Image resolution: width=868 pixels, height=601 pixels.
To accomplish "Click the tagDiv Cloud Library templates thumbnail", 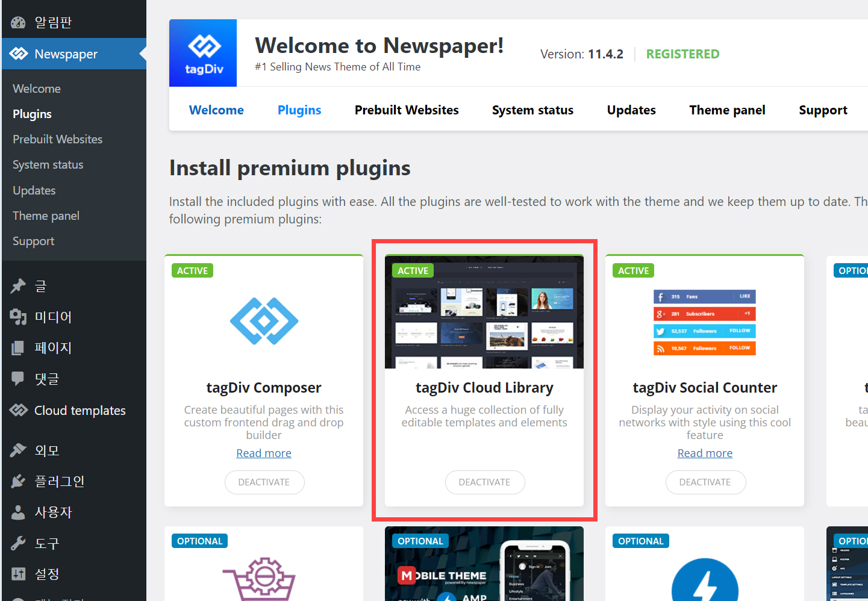I will pos(484,312).
